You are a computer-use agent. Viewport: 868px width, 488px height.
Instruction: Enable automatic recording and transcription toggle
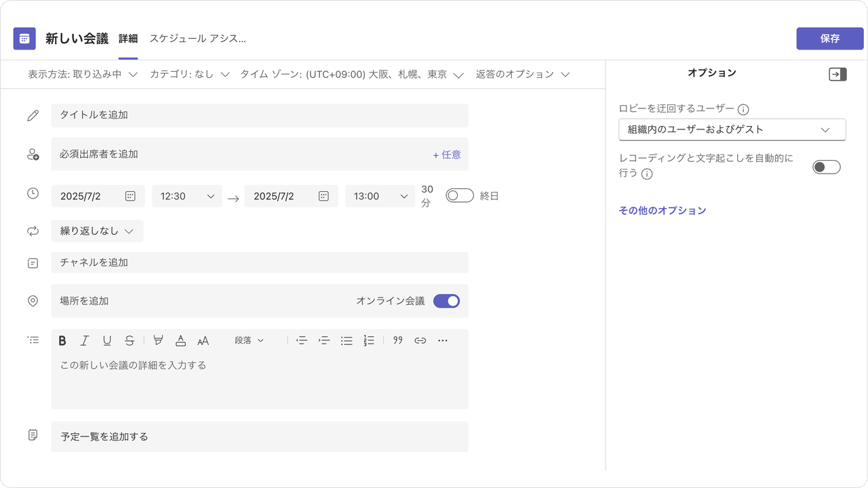coord(826,167)
